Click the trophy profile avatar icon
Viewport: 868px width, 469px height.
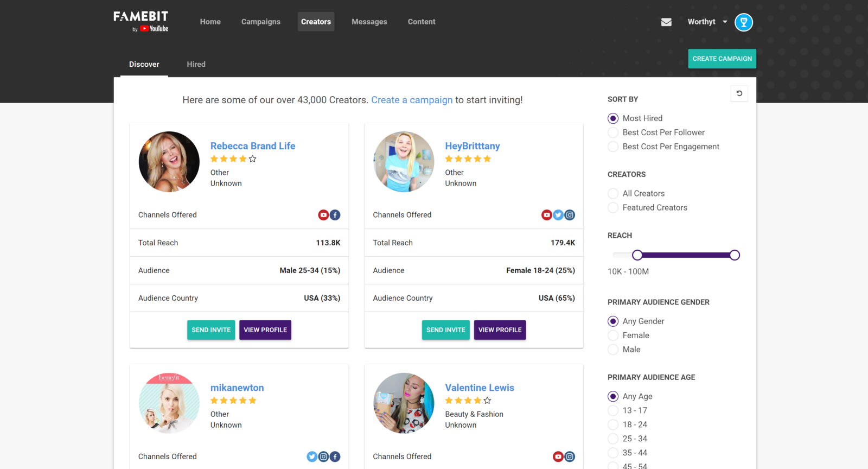click(x=744, y=22)
